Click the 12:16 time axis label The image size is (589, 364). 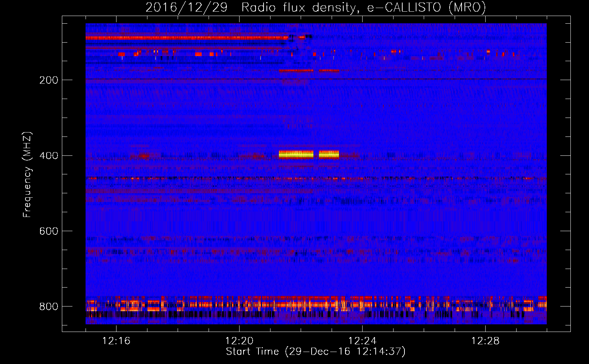point(116,341)
